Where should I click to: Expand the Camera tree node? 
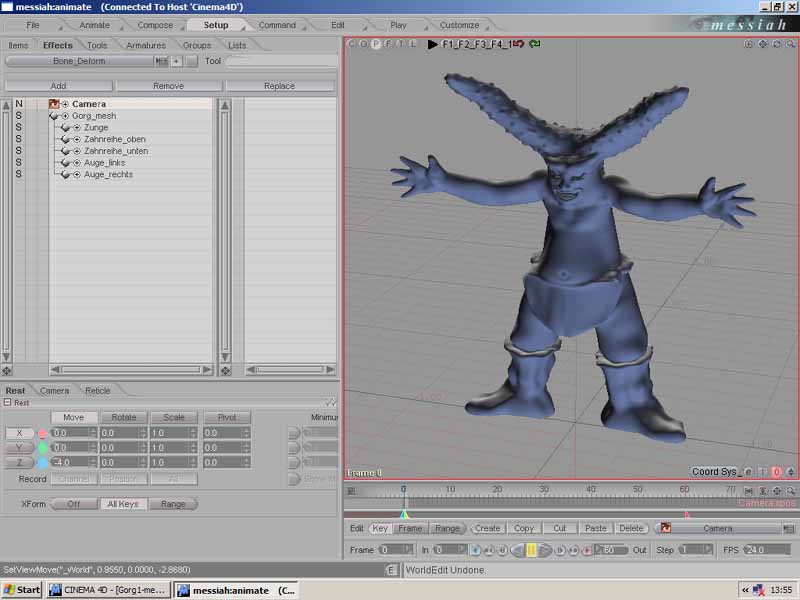(65, 104)
